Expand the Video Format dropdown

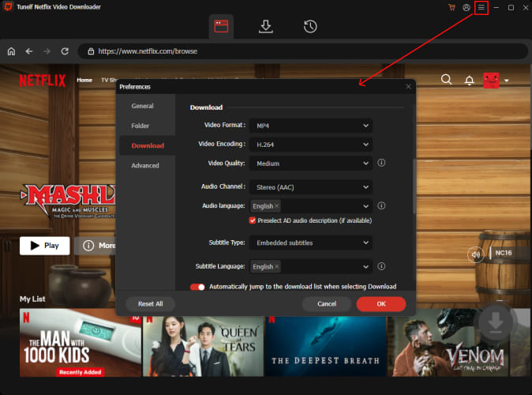[311, 125]
